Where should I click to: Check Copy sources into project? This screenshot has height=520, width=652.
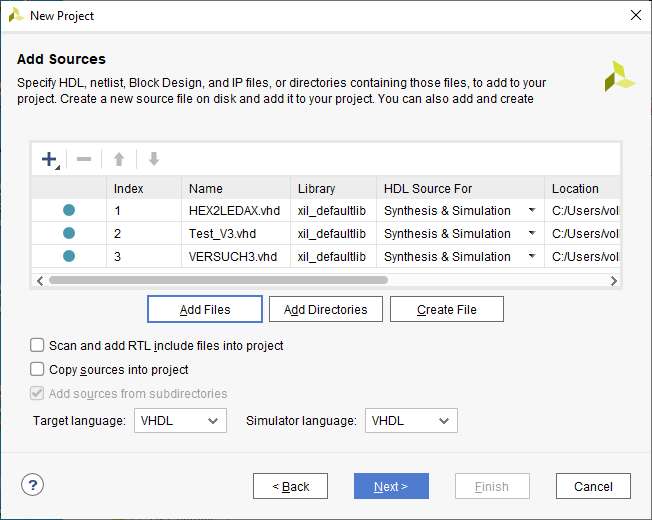(38, 370)
